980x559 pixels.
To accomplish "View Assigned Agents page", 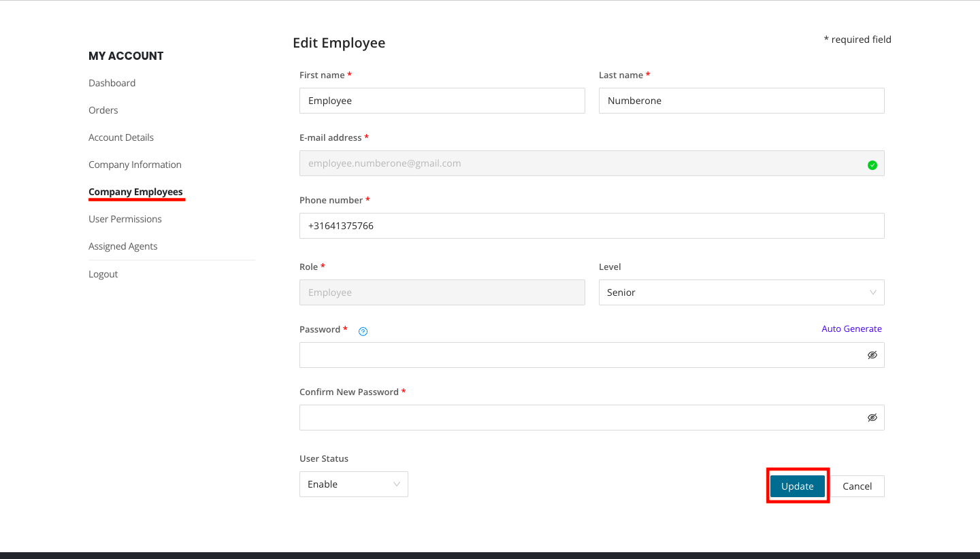I will (x=123, y=246).
